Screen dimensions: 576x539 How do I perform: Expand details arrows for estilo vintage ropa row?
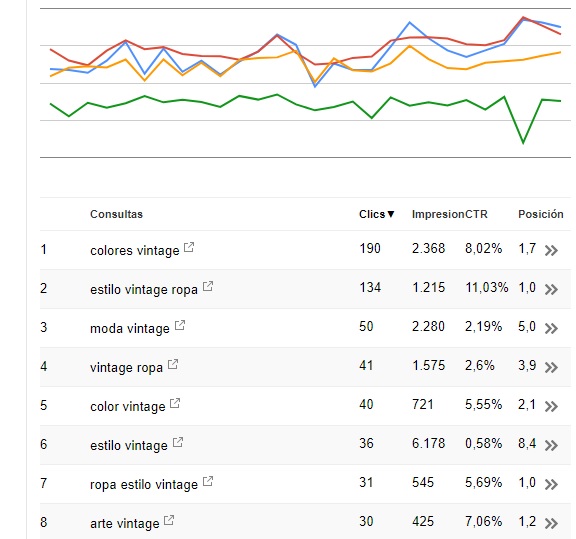551,290
